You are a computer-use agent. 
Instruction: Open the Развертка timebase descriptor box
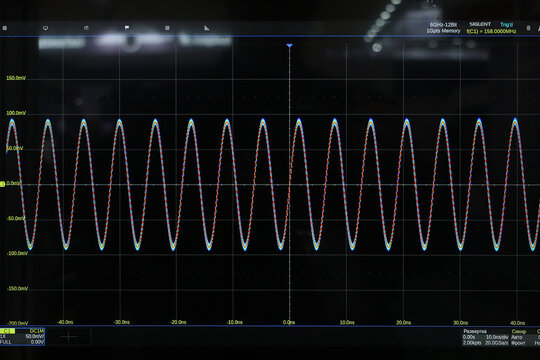coord(486,337)
